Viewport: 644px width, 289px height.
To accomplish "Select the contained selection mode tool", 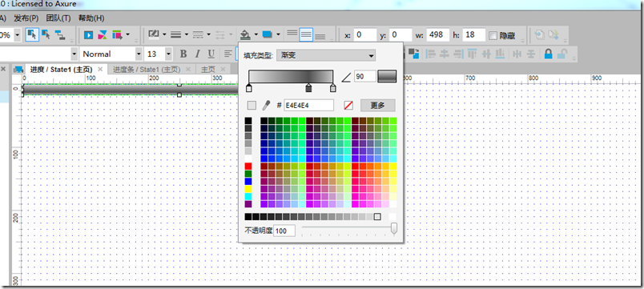I will click(x=46, y=35).
